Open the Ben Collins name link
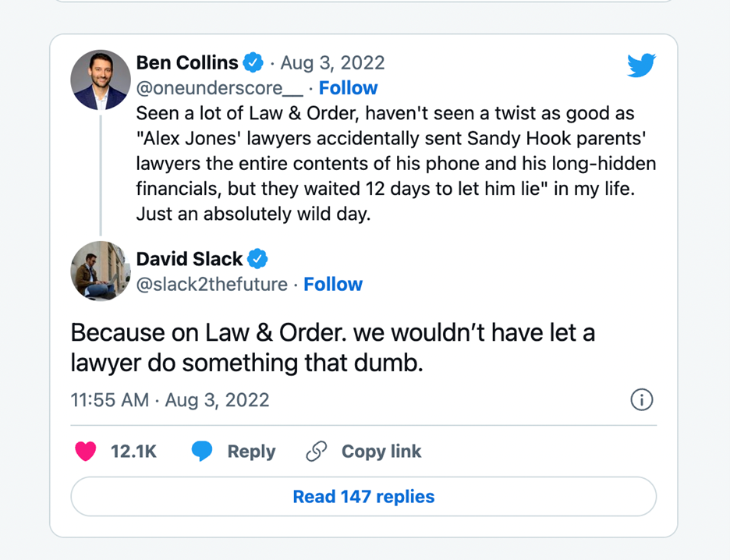Viewport: 730px width, 560px height. click(x=187, y=63)
